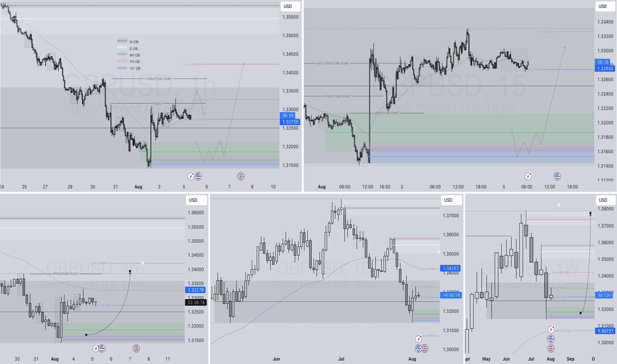
Task: Click the 11 date label on the 4h chart
Action: 167,359
